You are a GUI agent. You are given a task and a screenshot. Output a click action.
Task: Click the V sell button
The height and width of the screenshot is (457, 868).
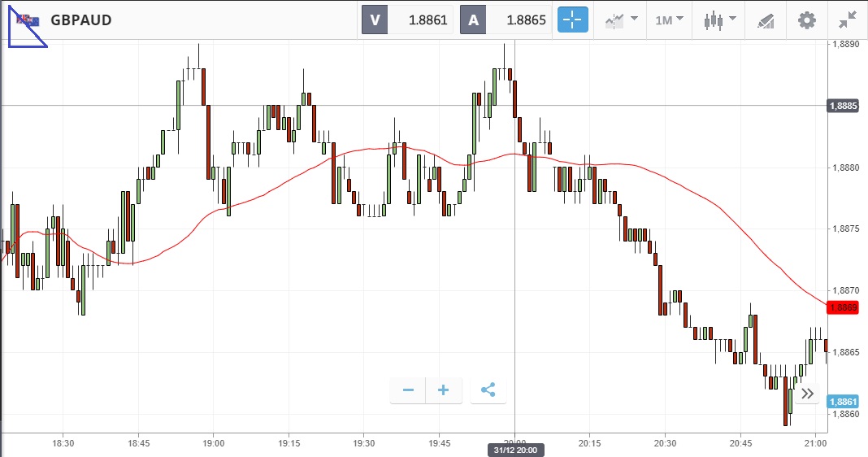point(375,20)
